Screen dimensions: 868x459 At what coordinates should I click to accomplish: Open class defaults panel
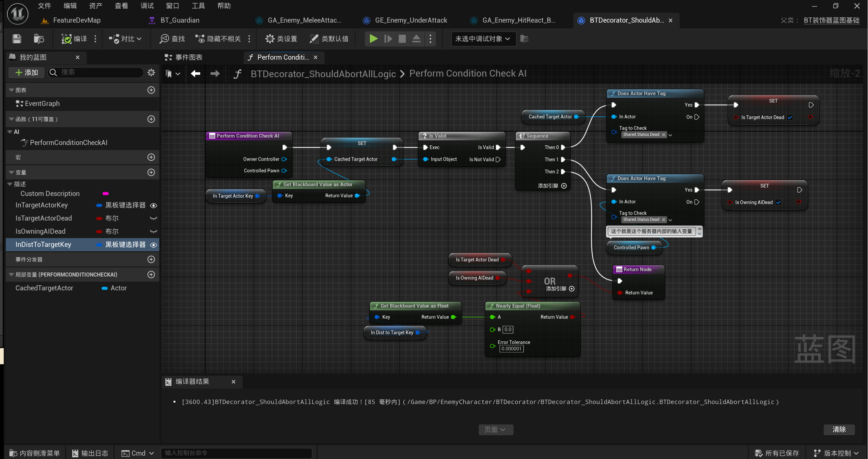[x=329, y=39]
